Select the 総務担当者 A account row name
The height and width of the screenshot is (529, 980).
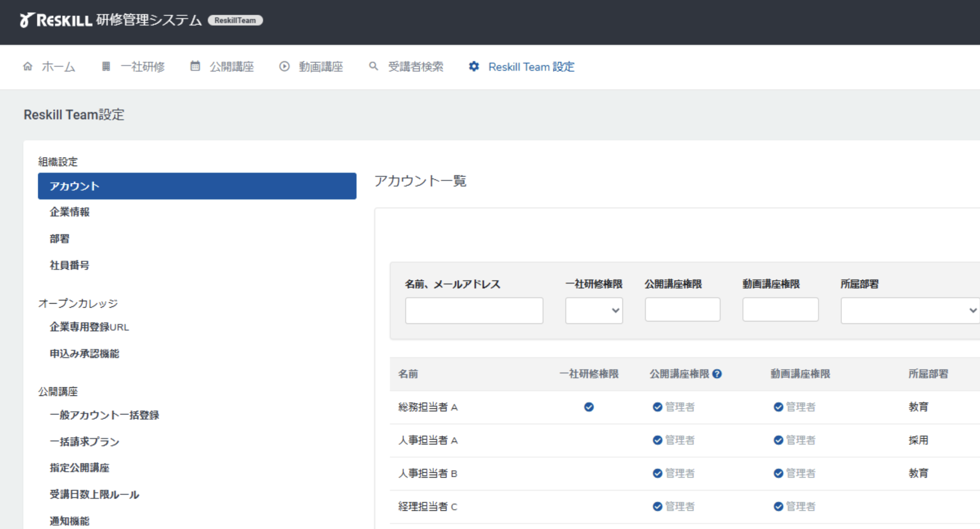428,407
